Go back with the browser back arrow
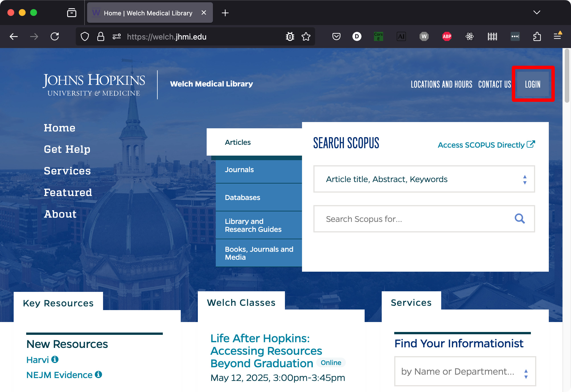Screen dimensions: 571x392 pyautogui.click(x=14, y=36)
